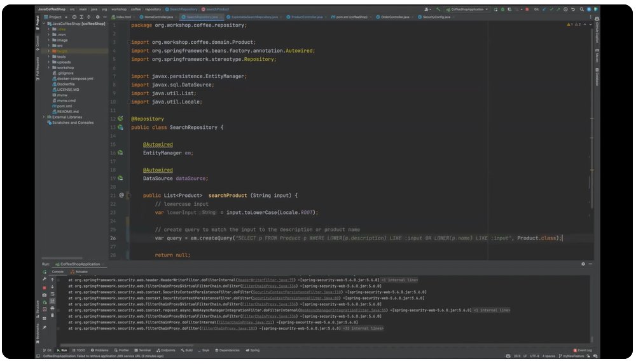Click rerun icon in Run panel
The width and height of the screenshot is (636, 364).
(45, 272)
